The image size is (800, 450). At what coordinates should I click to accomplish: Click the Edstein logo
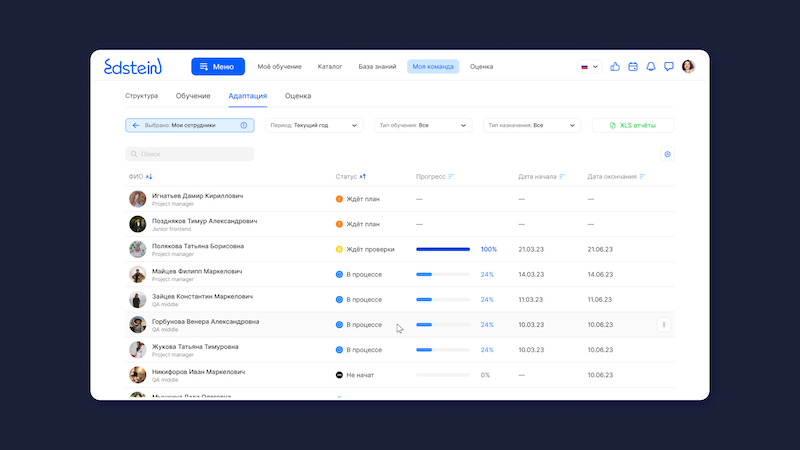pyautogui.click(x=133, y=66)
